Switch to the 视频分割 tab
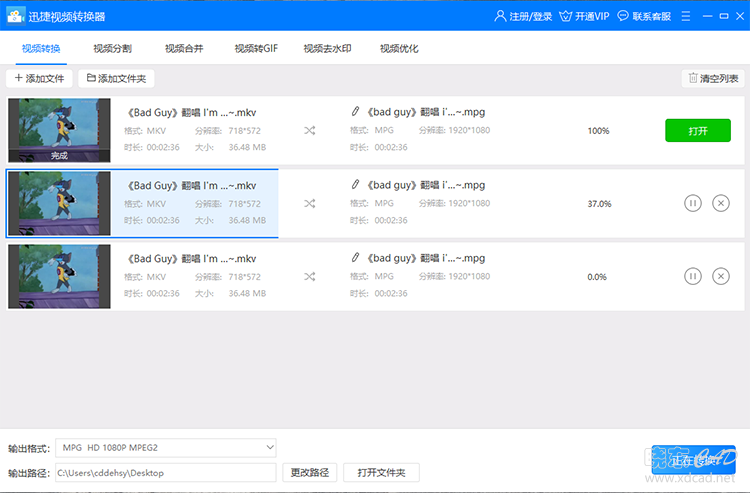 (112, 48)
